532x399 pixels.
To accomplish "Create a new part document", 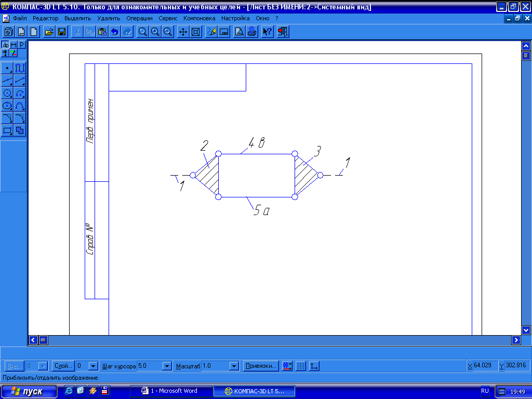I will 8,32.
